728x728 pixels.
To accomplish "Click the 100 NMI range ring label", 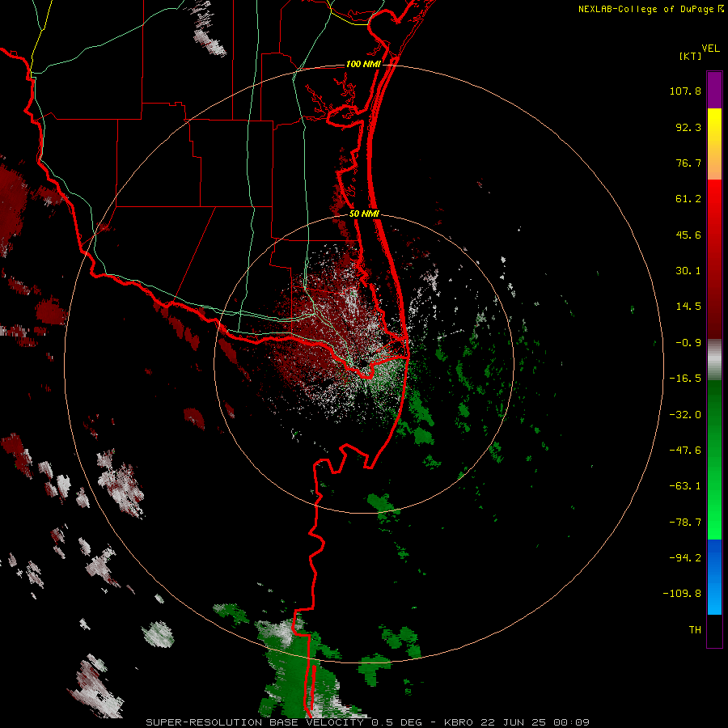I will click(x=363, y=64).
